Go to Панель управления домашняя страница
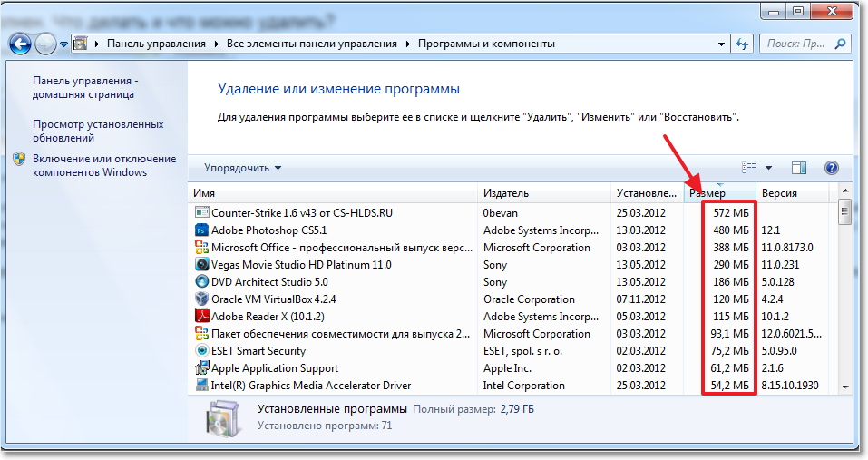This screenshot has width=868, height=460. click(83, 87)
